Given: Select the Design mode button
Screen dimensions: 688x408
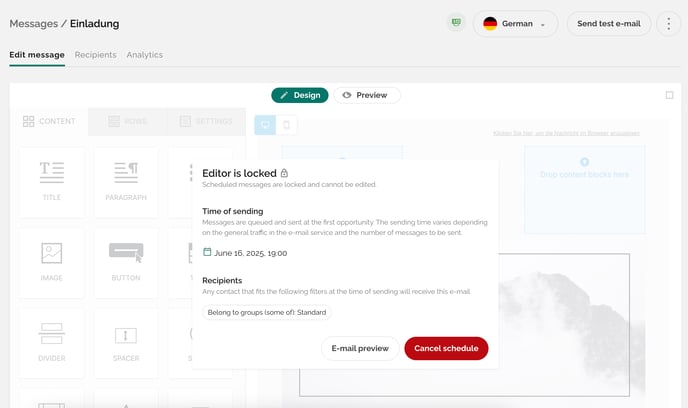Looking at the screenshot, I should click(300, 95).
